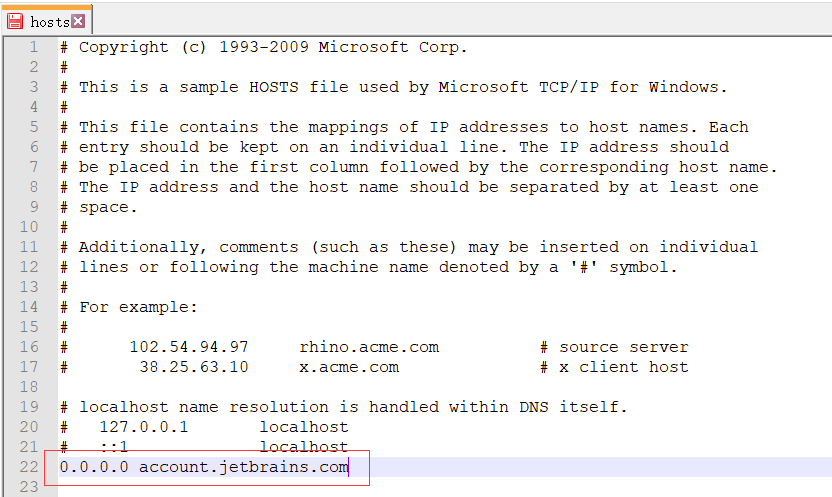The height and width of the screenshot is (497, 832).
Task: Click the "For example:" comment line
Action: coord(139,307)
